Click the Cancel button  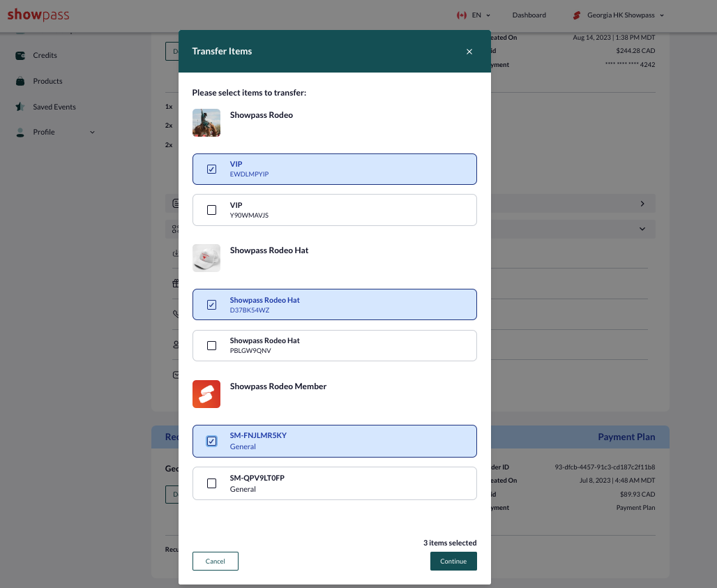coord(216,561)
